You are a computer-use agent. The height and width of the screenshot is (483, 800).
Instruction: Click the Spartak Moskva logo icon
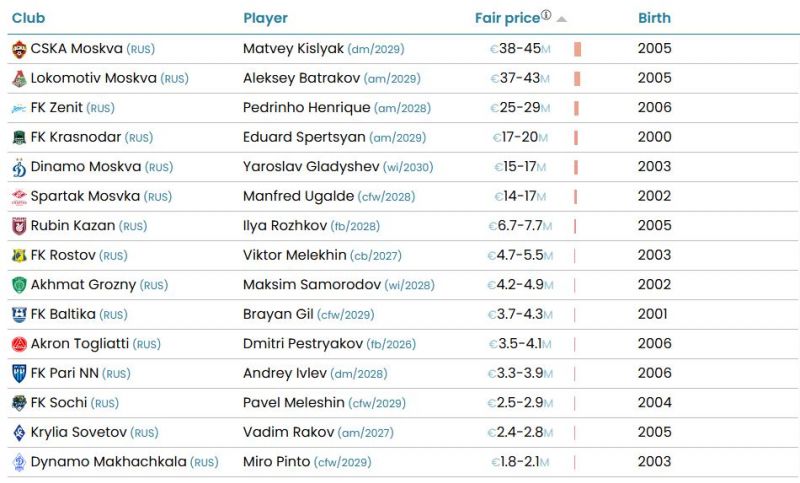point(19,197)
